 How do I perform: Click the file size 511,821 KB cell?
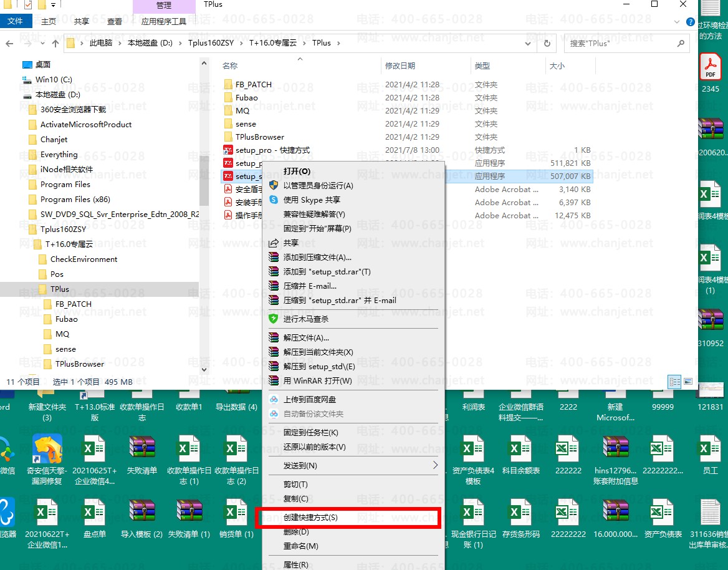coord(570,163)
